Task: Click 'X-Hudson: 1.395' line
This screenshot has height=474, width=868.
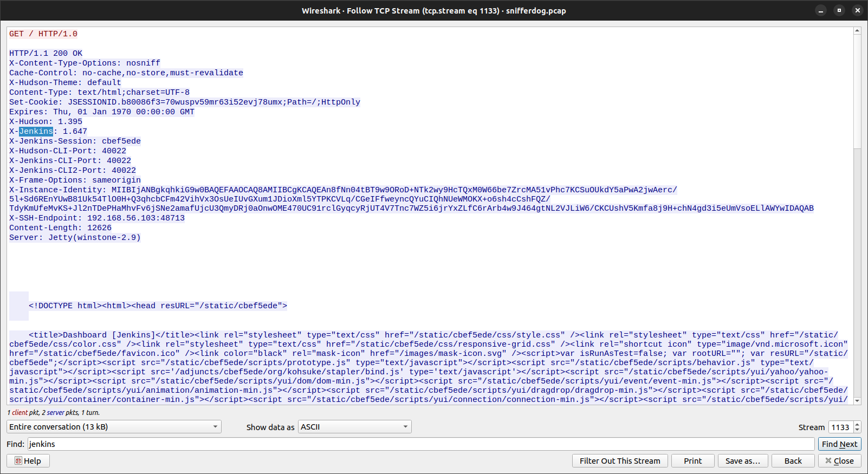Action: coord(46,121)
